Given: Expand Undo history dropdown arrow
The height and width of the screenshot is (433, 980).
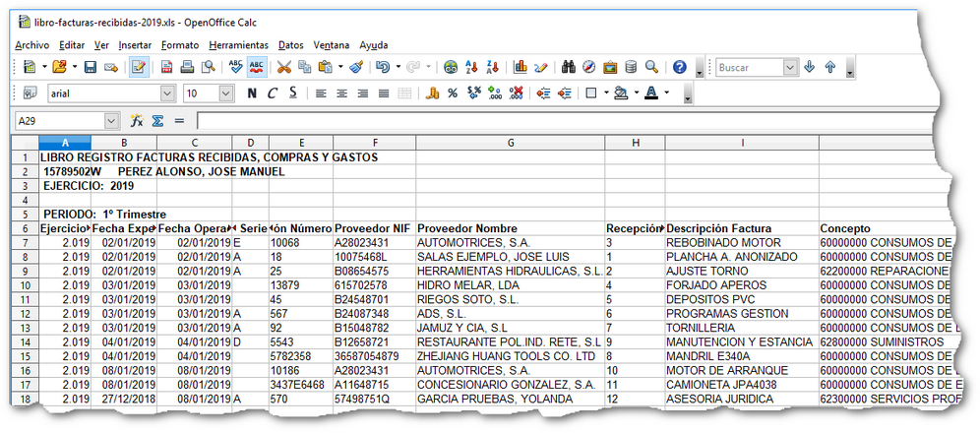Looking at the screenshot, I should coord(398,67).
